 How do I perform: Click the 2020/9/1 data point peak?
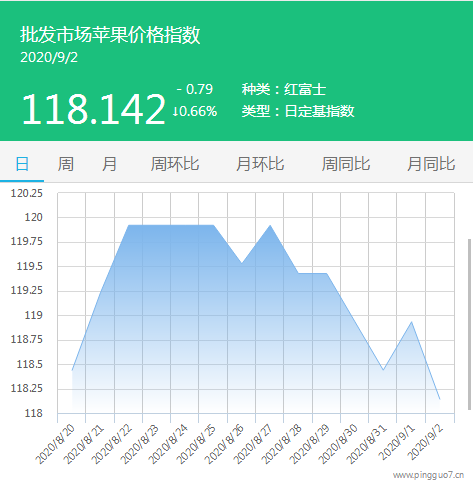[x=412, y=322]
